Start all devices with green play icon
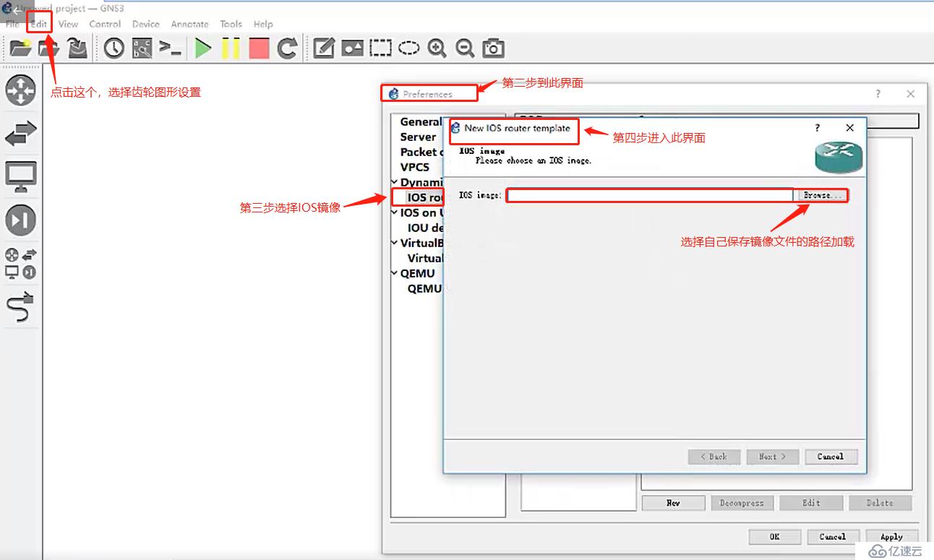The width and height of the screenshot is (934, 560). pyautogui.click(x=203, y=48)
